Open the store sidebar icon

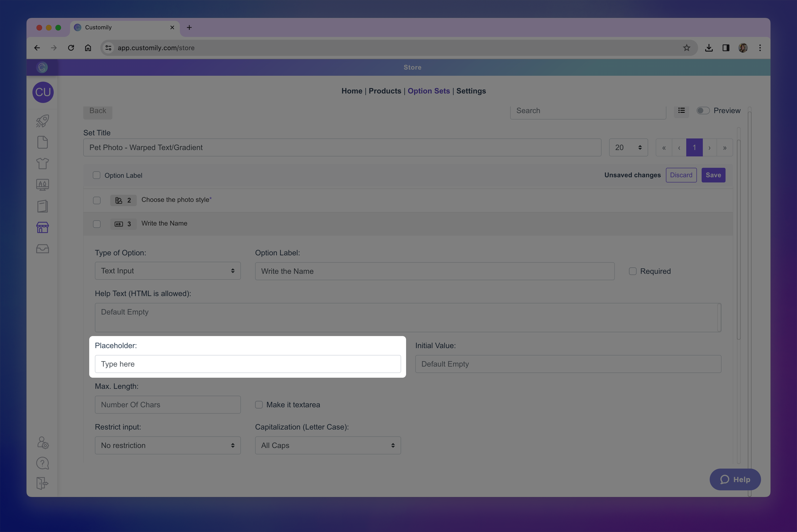click(42, 227)
